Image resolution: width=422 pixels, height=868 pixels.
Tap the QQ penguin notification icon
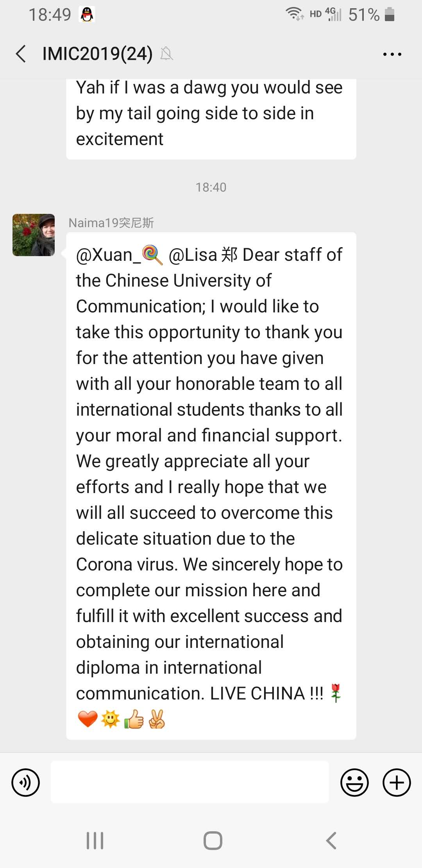point(87,14)
